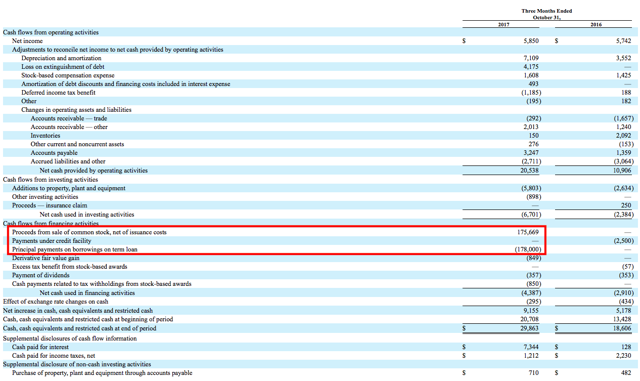
Task: Select 'Purchase of property through accounts payable' label
Action: (x=102, y=373)
